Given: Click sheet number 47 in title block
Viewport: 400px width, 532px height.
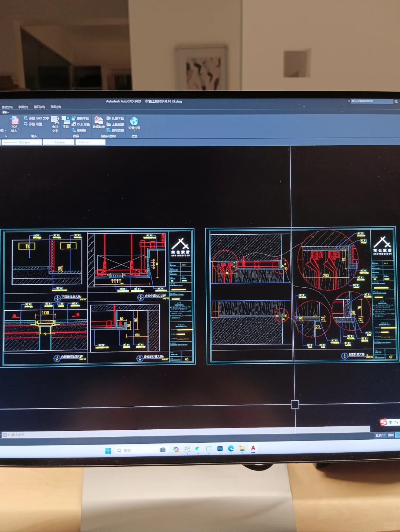Looking at the screenshot, I should point(391,357).
